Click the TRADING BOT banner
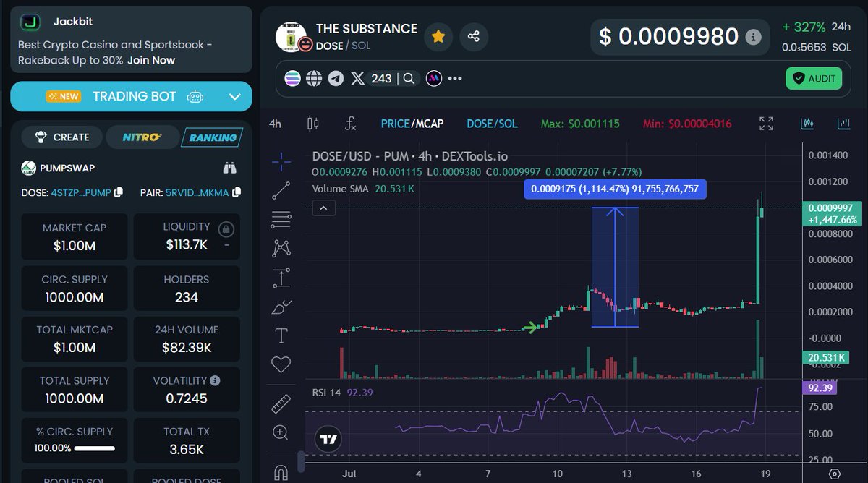This screenshot has width=868, height=483. (131, 96)
